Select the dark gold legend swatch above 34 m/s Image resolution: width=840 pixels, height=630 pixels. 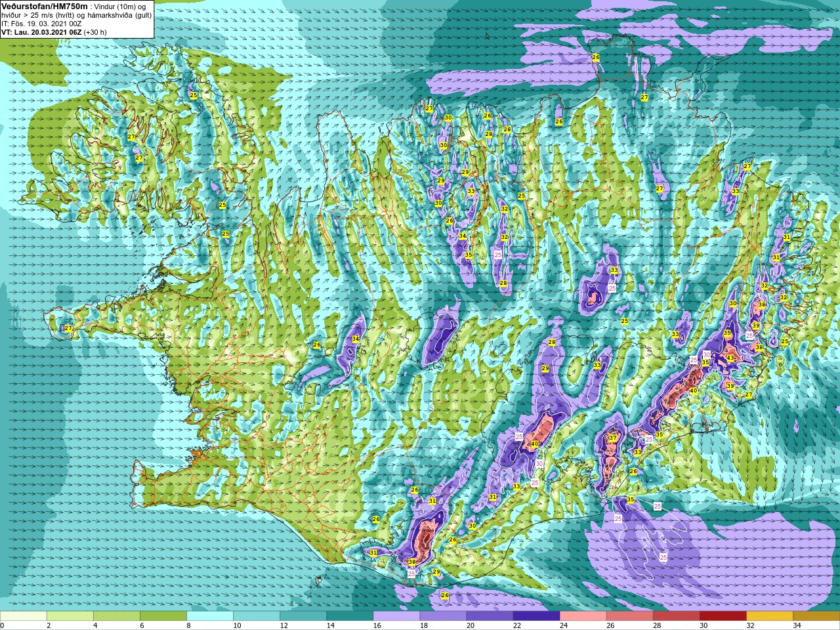point(816,616)
